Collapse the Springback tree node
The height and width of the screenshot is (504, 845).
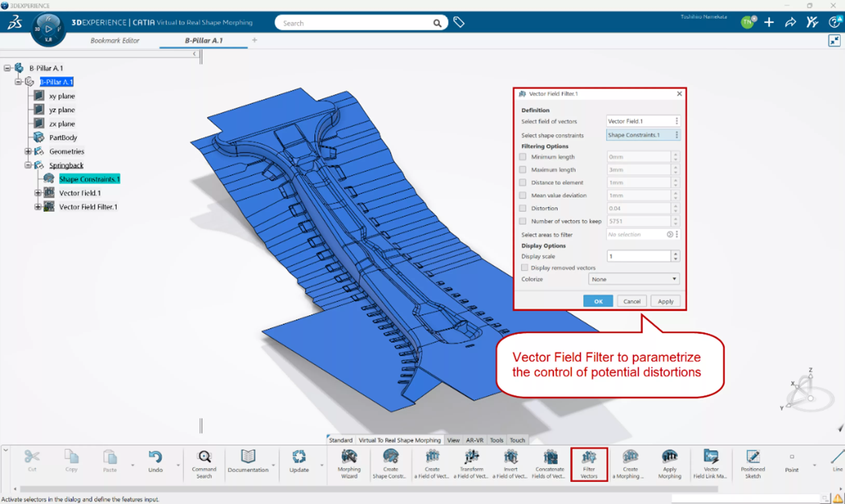coord(28,165)
